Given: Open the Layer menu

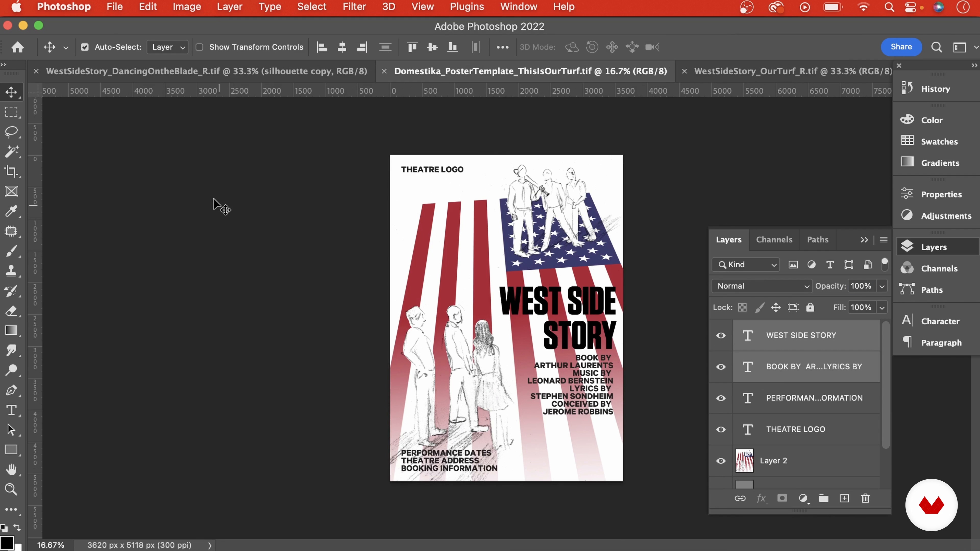Looking at the screenshot, I should coord(229,7).
